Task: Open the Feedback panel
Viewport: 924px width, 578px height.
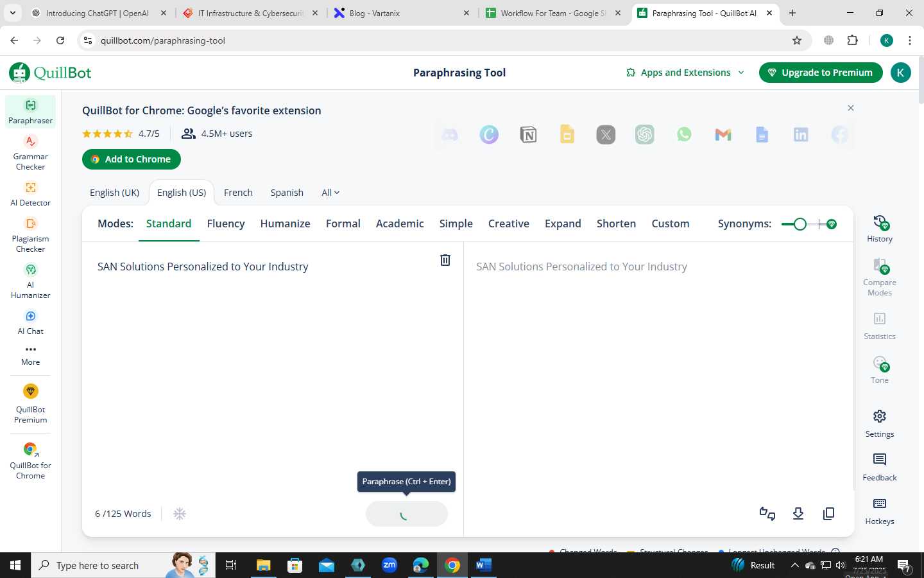Action: (880, 467)
